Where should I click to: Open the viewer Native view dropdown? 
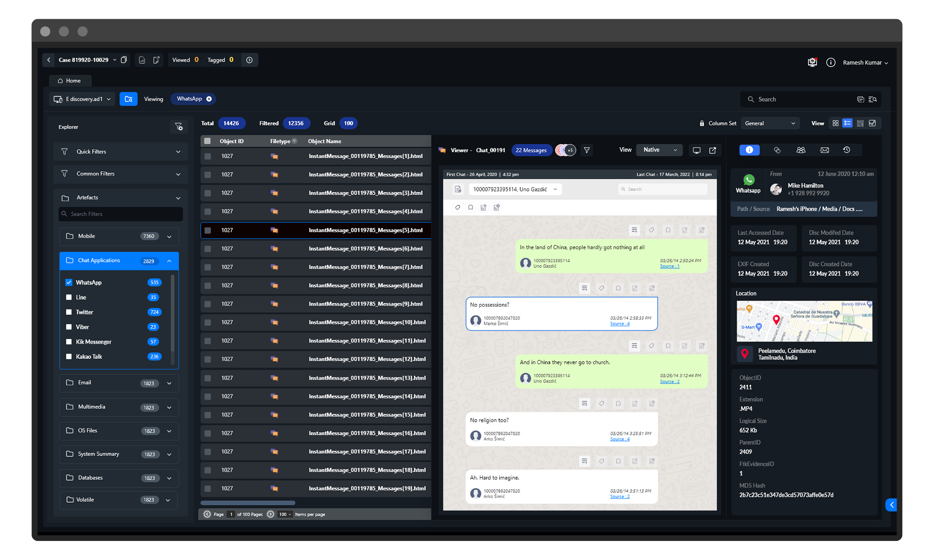point(659,150)
